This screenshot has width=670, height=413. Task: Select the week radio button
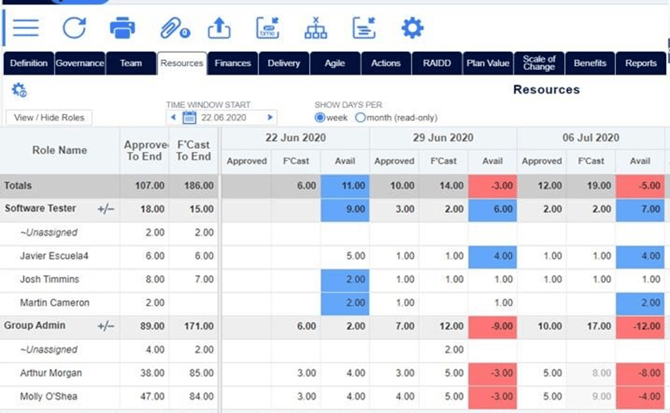(x=320, y=117)
